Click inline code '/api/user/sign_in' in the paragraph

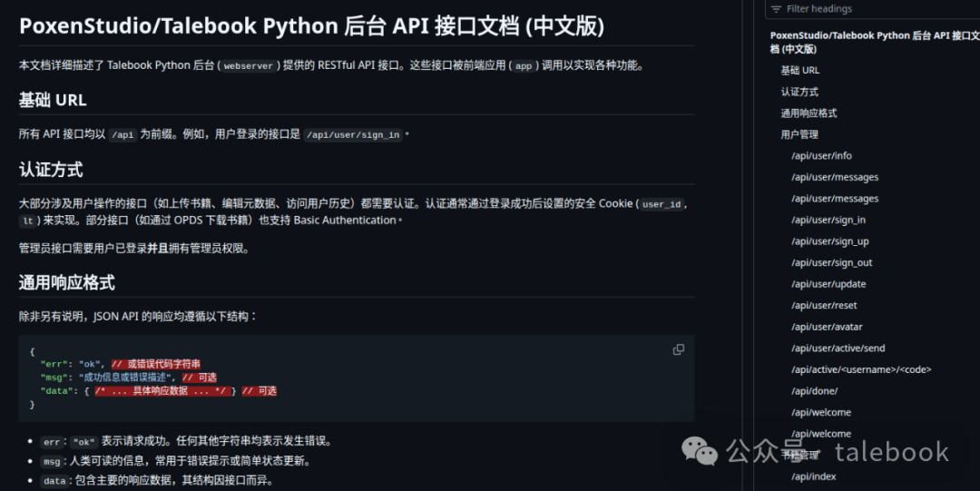click(x=352, y=134)
